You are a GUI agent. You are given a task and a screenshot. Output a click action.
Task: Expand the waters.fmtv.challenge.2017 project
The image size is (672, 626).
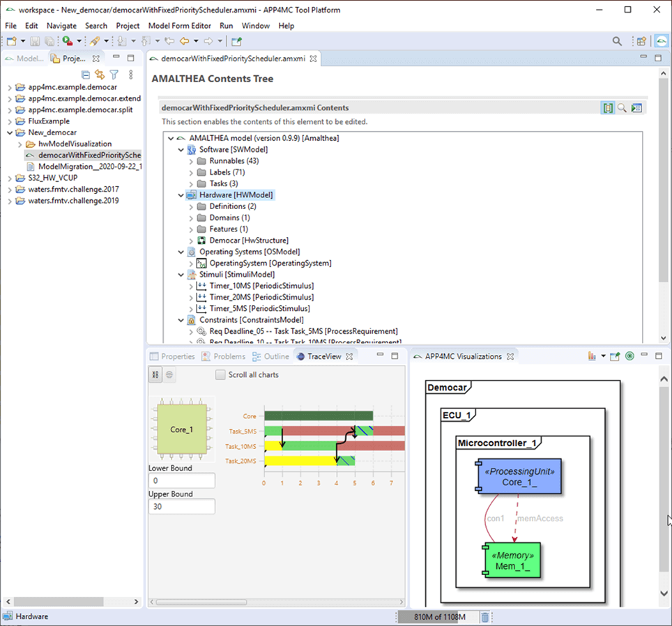pyautogui.click(x=10, y=190)
